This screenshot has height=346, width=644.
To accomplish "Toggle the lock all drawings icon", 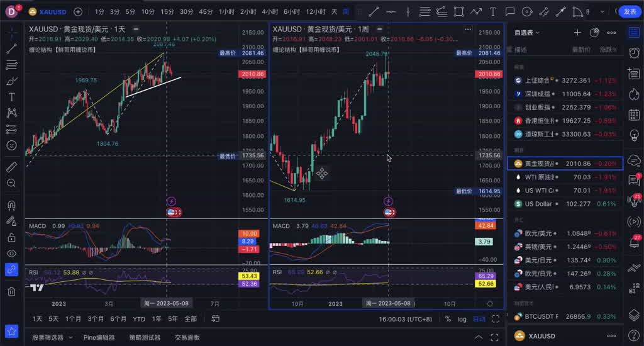I will click(x=11, y=237).
